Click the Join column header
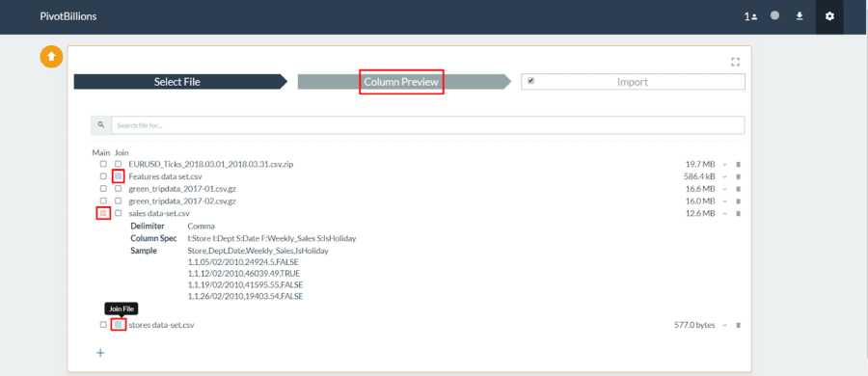The width and height of the screenshot is (868, 376). click(122, 152)
